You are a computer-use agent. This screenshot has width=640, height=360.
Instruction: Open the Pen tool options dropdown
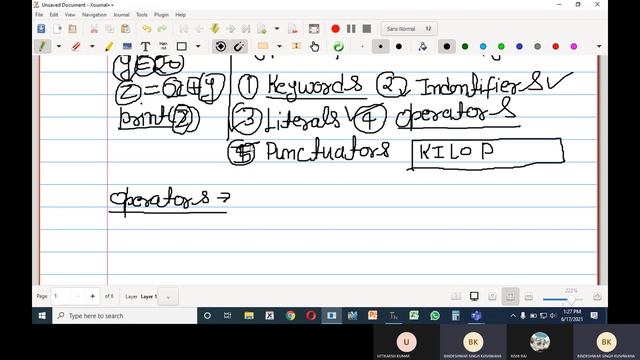[x=59, y=47]
